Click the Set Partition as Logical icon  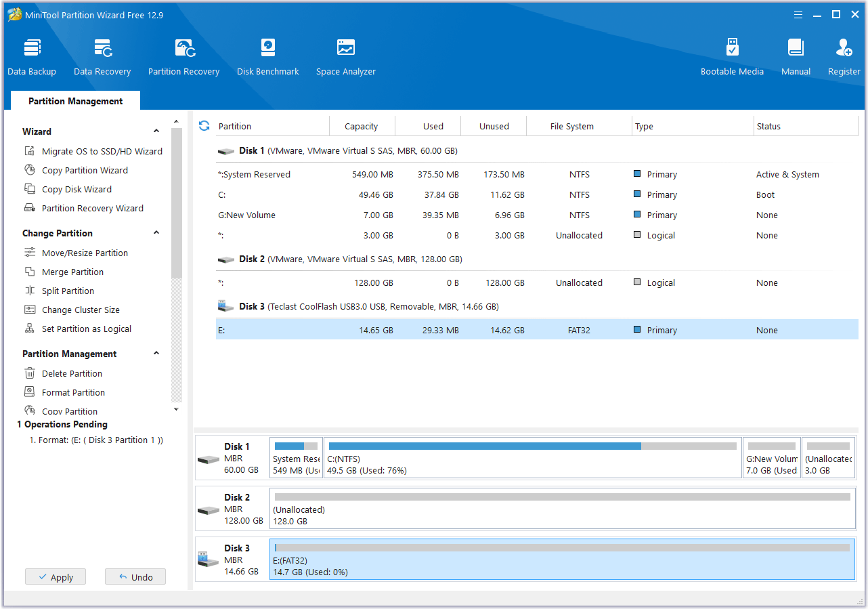(x=30, y=329)
